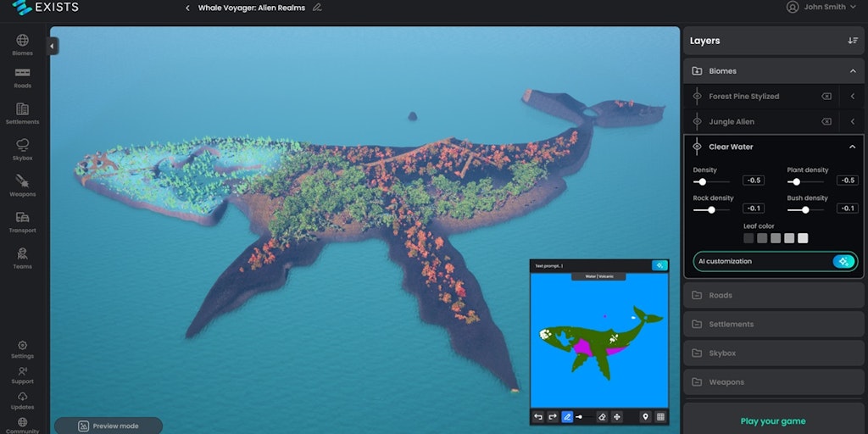The width and height of the screenshot is (868, 434).
Task: Redo in the biome map editor
Action: [553, 417]
